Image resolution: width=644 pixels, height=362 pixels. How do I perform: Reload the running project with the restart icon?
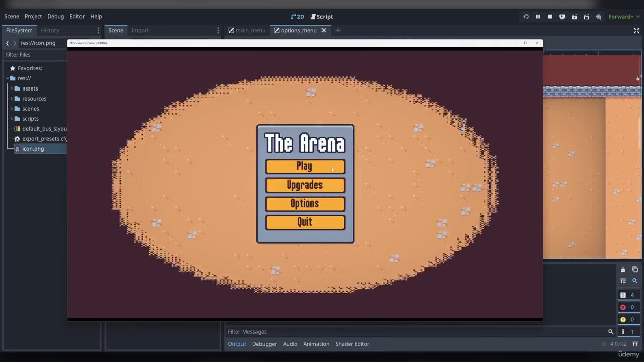[x=526, y=17]
